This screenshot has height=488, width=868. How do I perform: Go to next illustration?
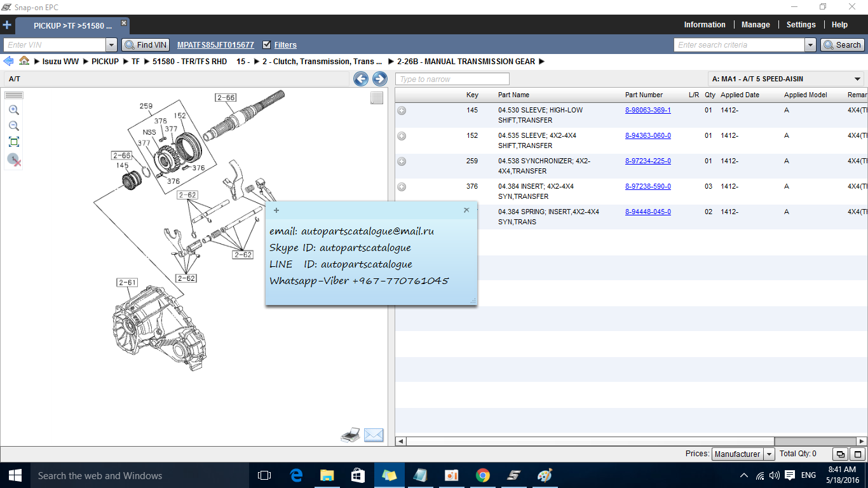point(380,79)
